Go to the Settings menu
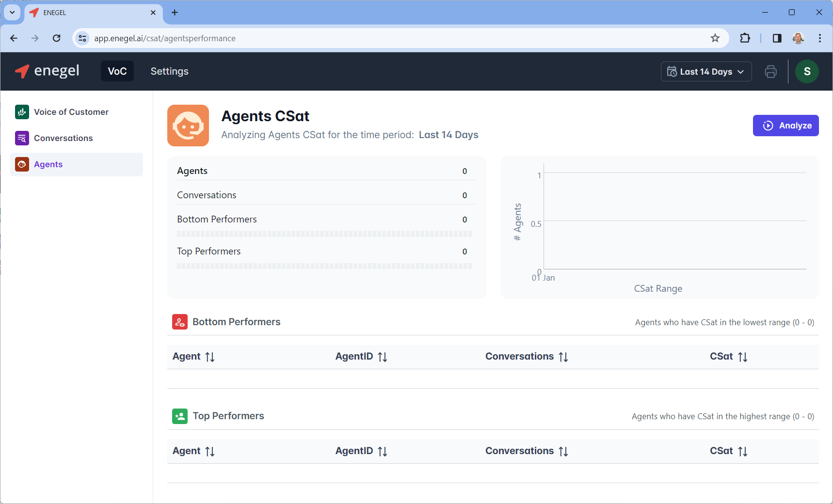Screen dimensions: 833x504 pos(169,71)
